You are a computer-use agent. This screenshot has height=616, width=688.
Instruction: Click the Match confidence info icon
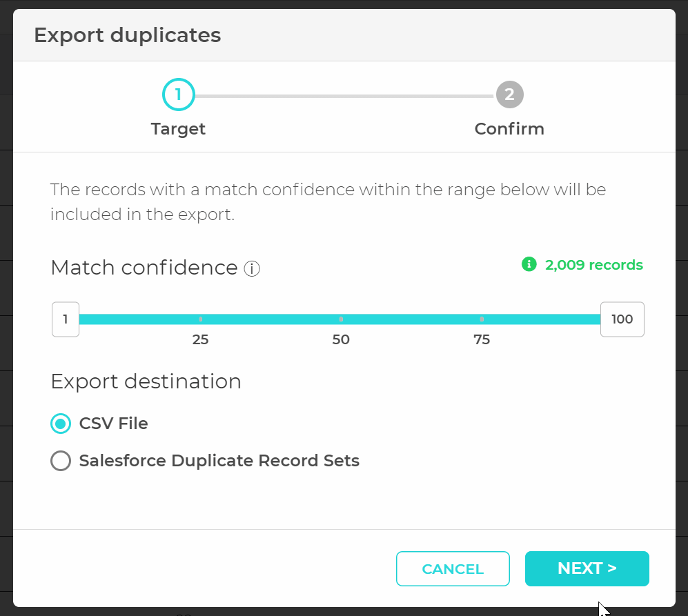click(252, 268)
